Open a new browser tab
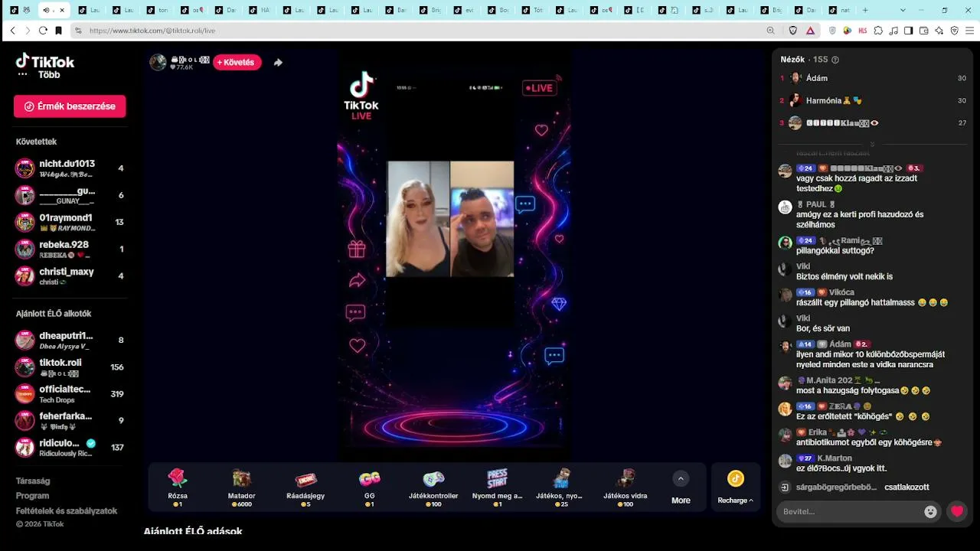This screenshot has width=980, height=551. [x=865, y=10]
